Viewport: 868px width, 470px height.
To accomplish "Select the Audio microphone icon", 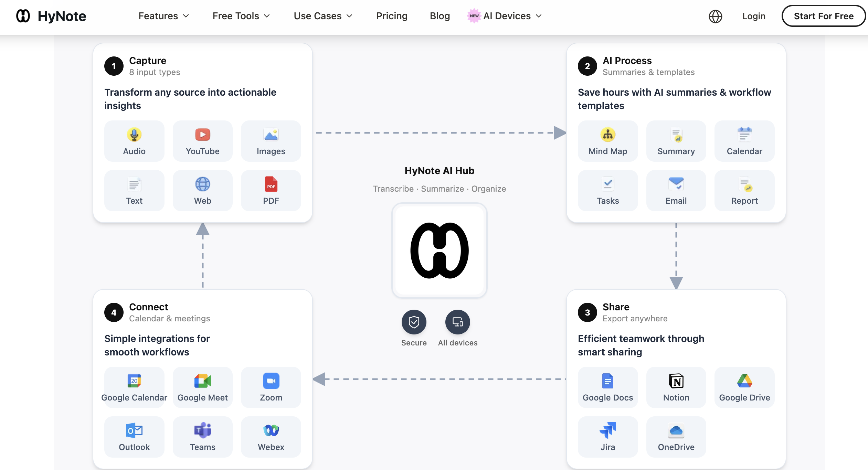I will (x=134, y=135).
